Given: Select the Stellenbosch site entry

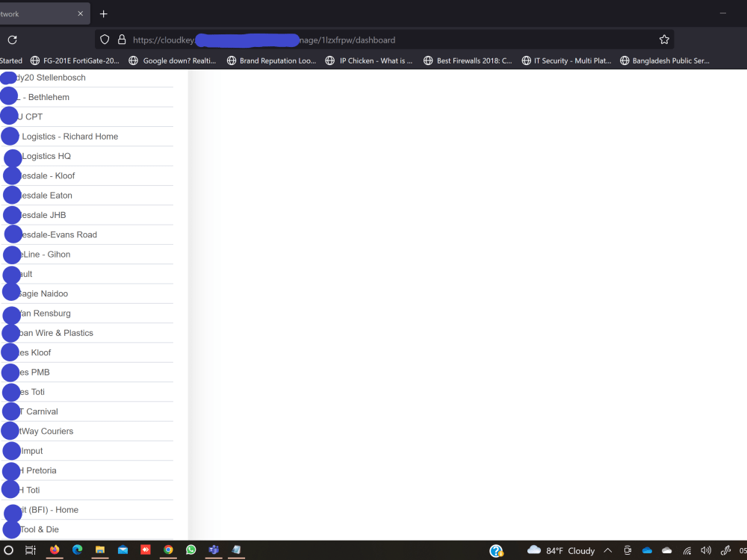Looking at the screenshot, I should tap(87, 78).
